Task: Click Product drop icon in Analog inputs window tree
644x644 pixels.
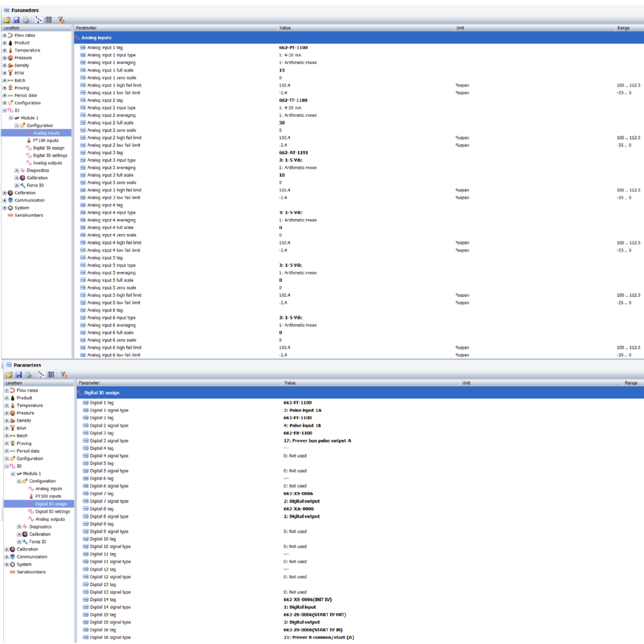Action: click(11, 43)
